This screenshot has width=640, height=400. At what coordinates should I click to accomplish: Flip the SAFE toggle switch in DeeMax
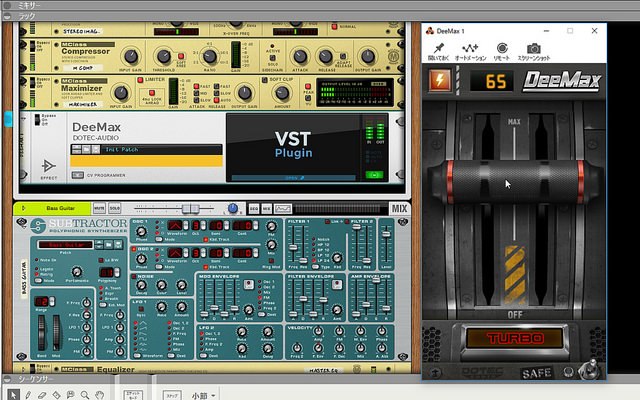tap(590, 369)
